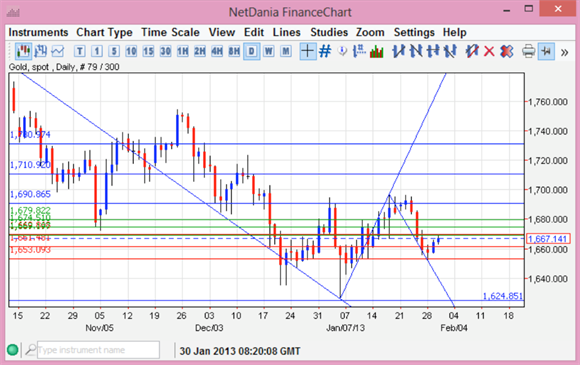580x365 pixels.
Task: Click the NetDania app icon in title bar
Action: click(x=13, y=13)
